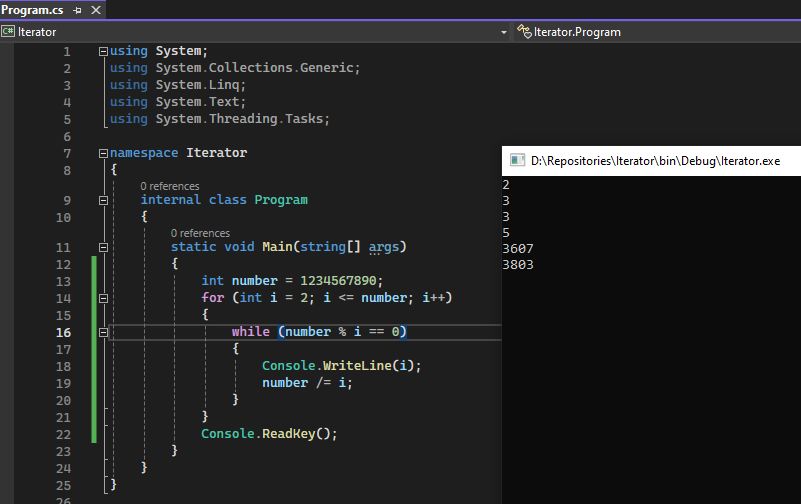Click output value 5 in console

click(506, 233)
